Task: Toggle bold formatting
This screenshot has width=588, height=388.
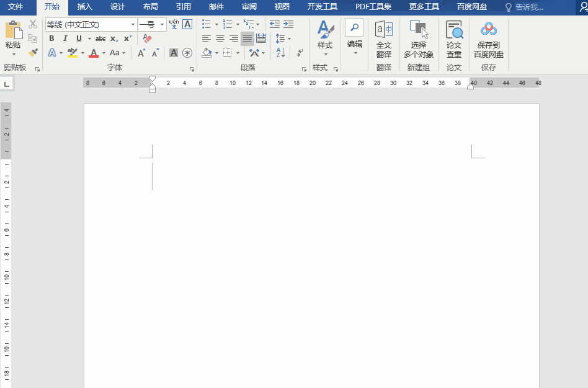Action: coord(51,38)
